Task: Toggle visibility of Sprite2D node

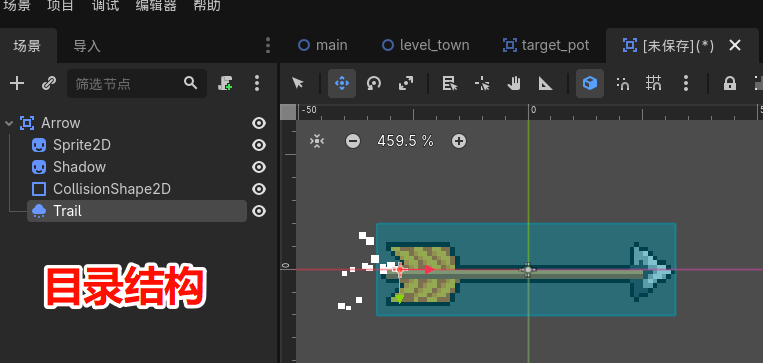Action: click(x=259, y=145)
